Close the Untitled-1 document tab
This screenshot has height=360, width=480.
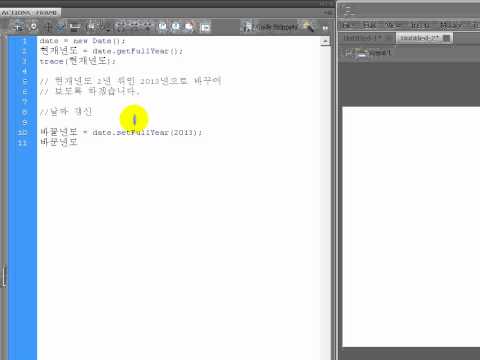(389, 38)
